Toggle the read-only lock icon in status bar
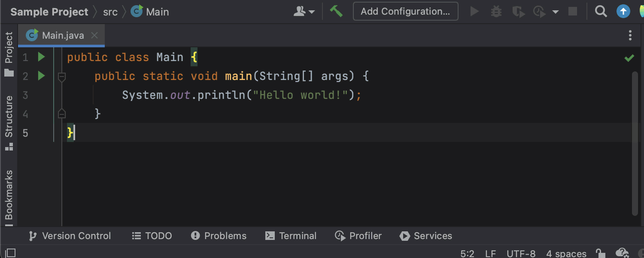Image resolution: width=644 pixels, height=258 pixels. (x=600, y=253)
